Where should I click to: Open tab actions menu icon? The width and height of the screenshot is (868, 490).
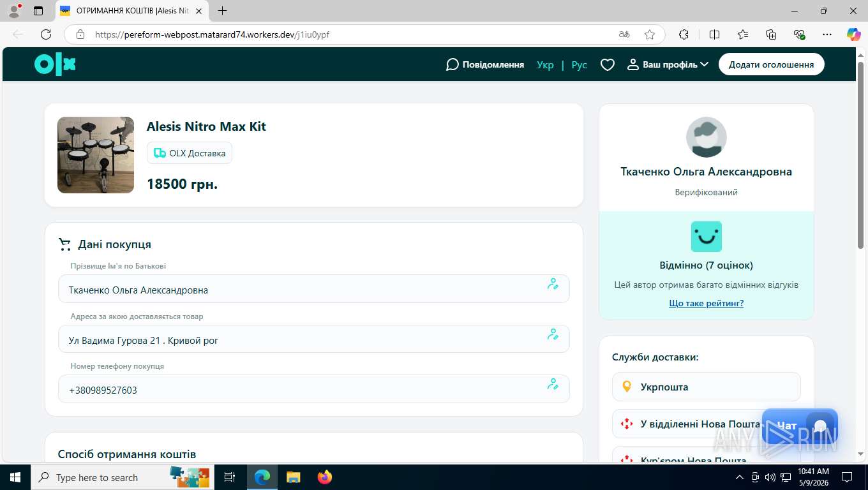coord(38,11)
